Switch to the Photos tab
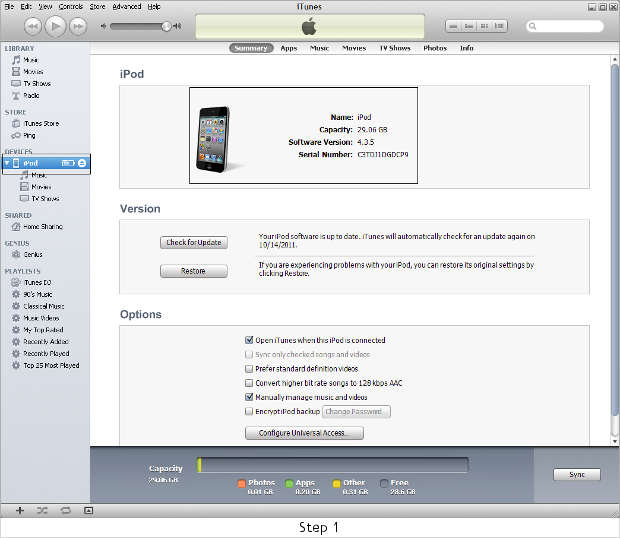The width and height of the screenshot is (620, 538). tap(435, 48)
